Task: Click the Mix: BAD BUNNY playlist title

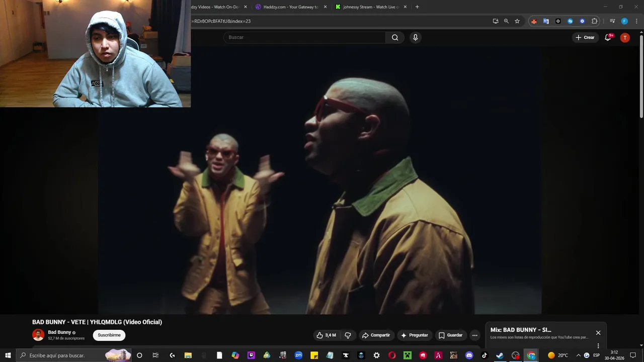Action: pyautogui.click(x=521, y=330)
